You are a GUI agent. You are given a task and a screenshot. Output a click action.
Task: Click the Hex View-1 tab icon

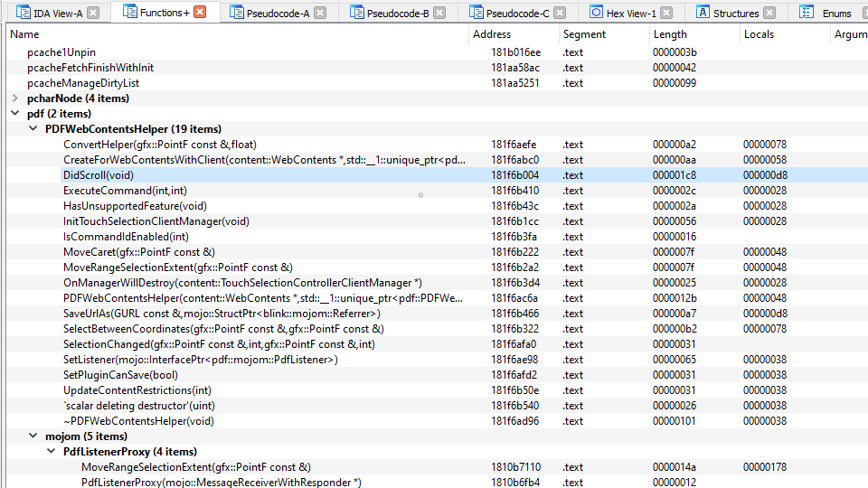click(596, 12)
